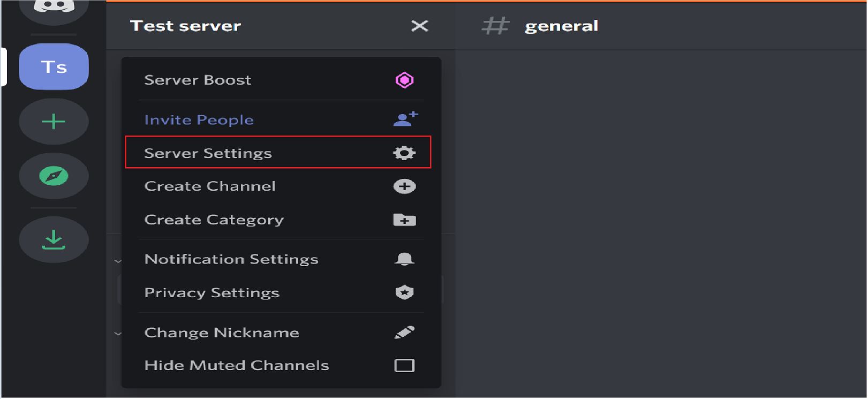868x399 pixels.
Task: Click the Change Nickname pencil icon
Action: tap(404, 332)
